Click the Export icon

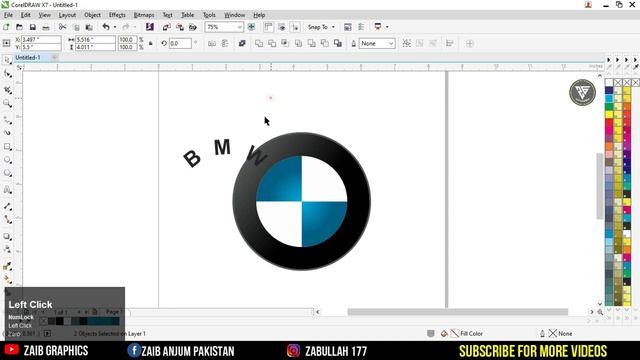tap(180, 27)
